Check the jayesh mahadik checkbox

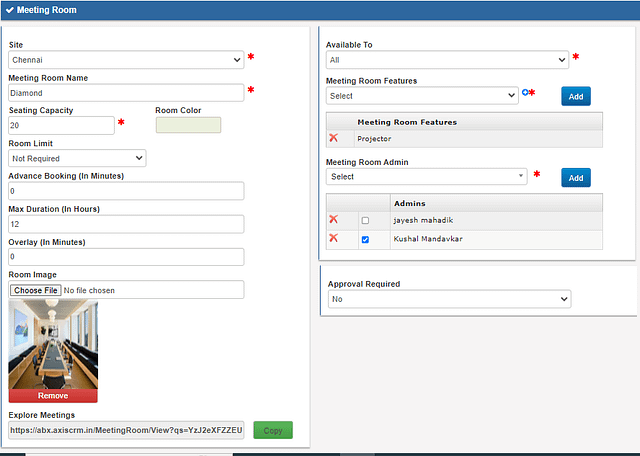coord(365,220)
